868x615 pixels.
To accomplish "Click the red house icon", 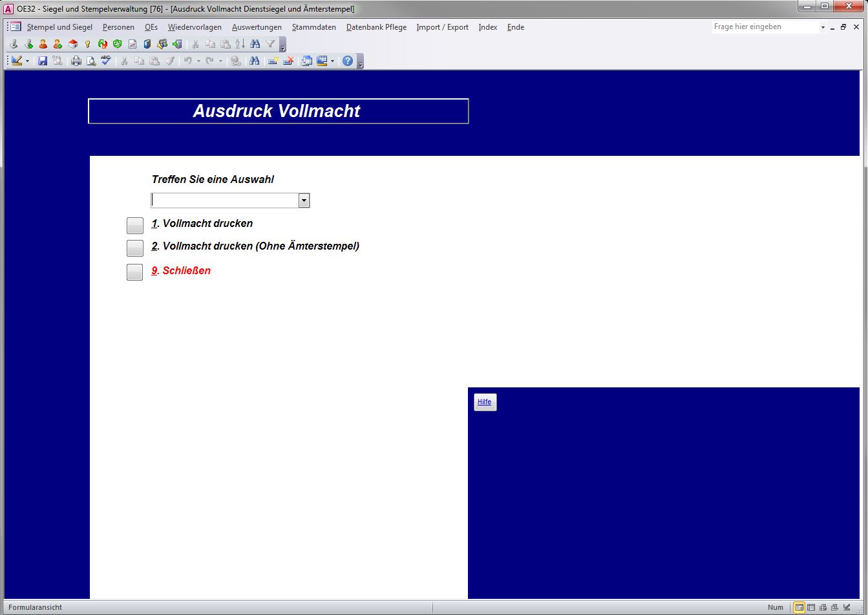I will coord(73,44).
